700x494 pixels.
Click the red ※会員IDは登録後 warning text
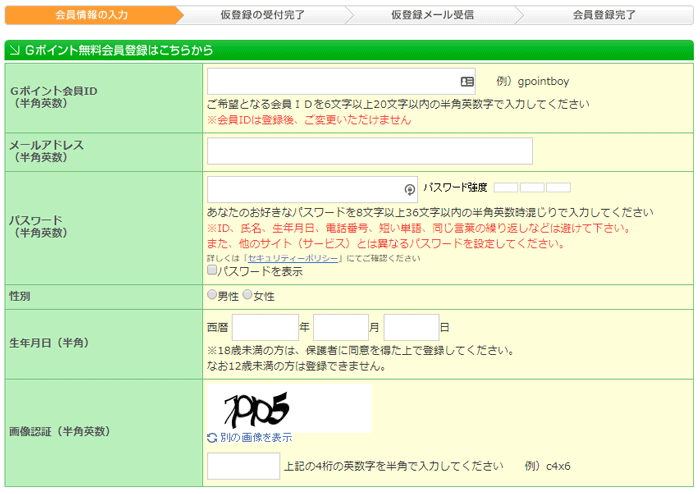pyautogui.click(x=308, y=120)
